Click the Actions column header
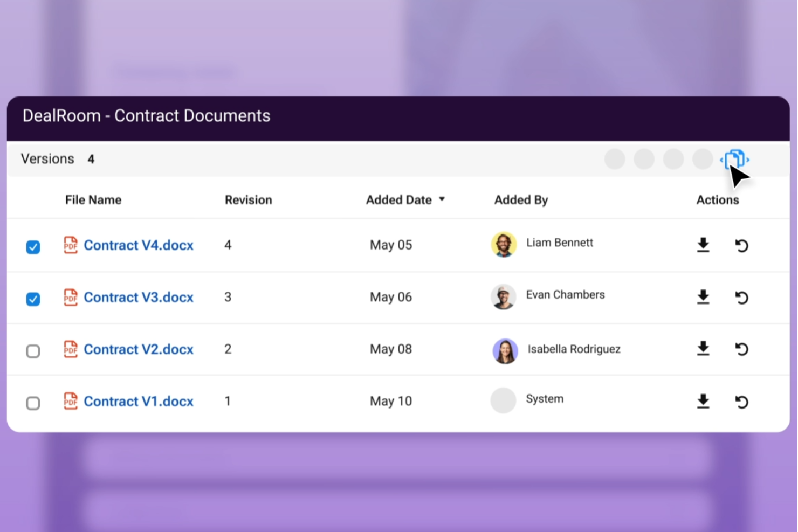The width and height of the screenshot is (798, 532). (718, 200)
